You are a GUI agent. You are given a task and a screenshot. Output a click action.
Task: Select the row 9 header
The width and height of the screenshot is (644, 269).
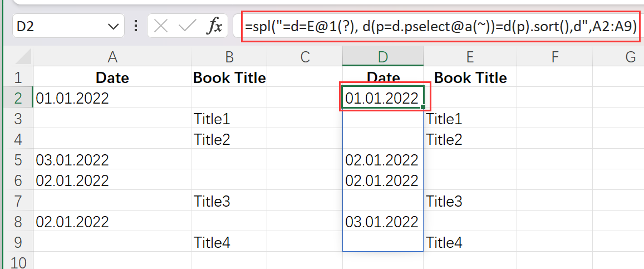[x=17, y=243]
